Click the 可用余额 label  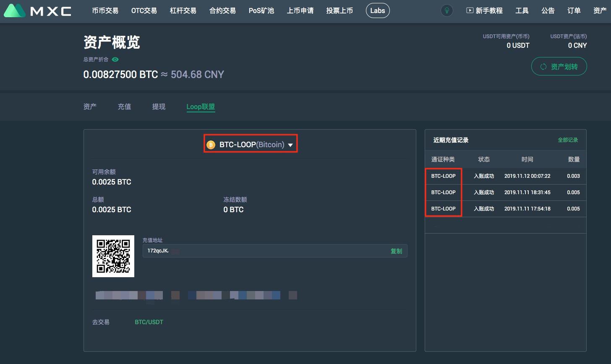coord(104,172)
